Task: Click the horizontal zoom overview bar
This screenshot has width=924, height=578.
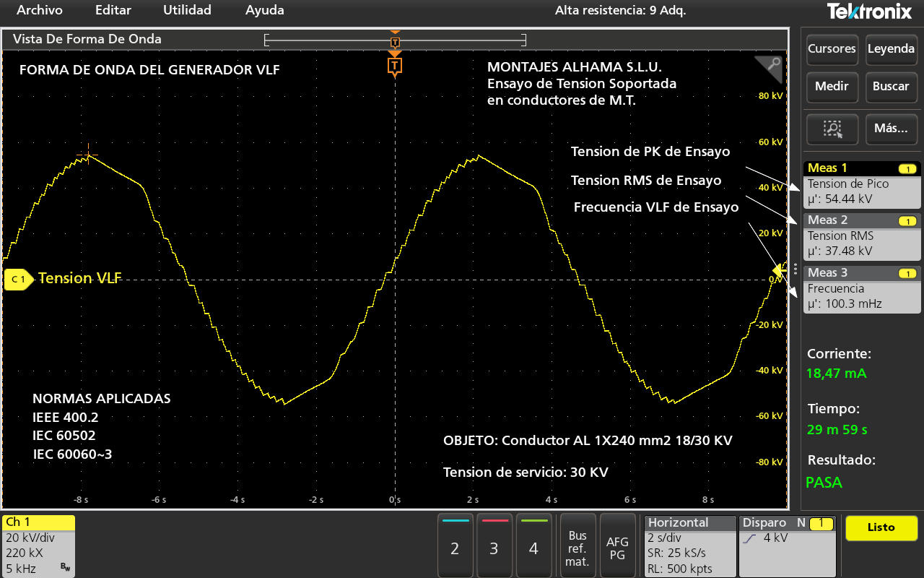Action: coord(394,40)
